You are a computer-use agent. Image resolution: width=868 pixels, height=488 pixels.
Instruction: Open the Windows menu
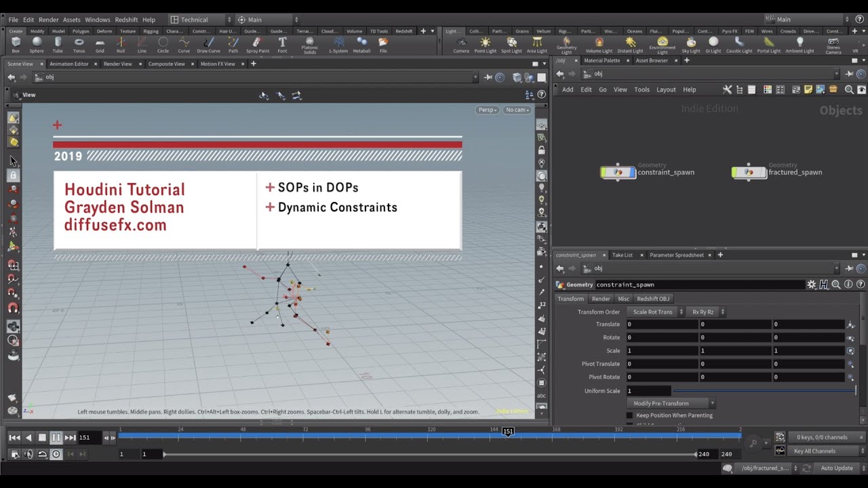[x=98, y=20]
